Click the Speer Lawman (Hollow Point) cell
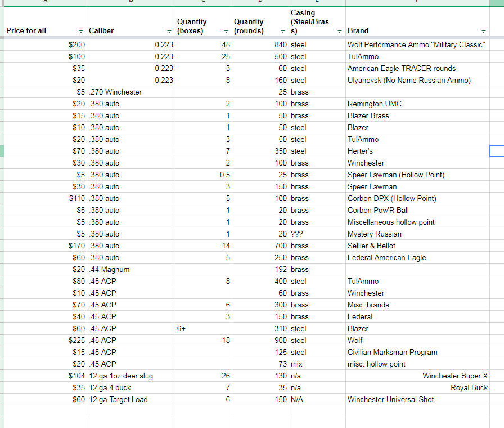This screenshot has height=428, width=504. point(417,175)
